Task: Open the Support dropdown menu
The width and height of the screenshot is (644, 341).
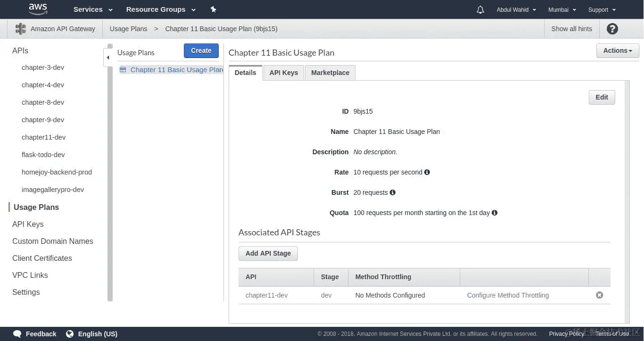Action: (x=602, y=10)
